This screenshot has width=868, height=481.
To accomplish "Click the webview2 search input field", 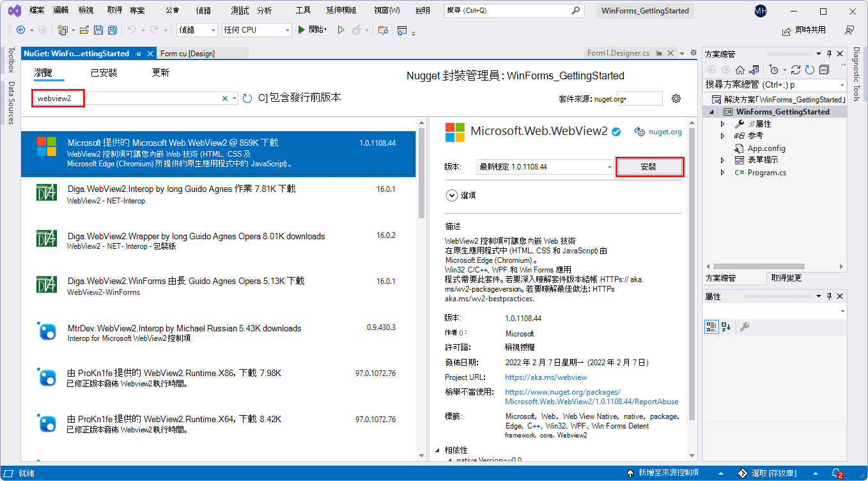I will tap(128, 99).
